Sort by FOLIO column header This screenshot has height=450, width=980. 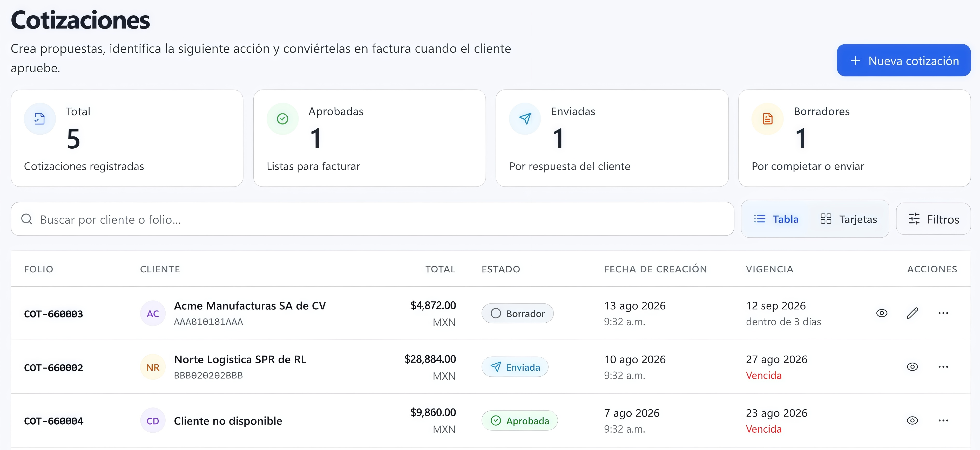pos(38,269)
